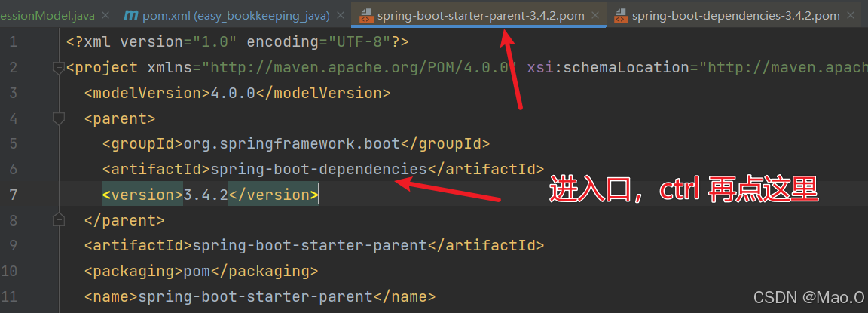Viewport: 868px width, 313px height.
Task: Click line number 2 in the gutter
Action: 13,68
